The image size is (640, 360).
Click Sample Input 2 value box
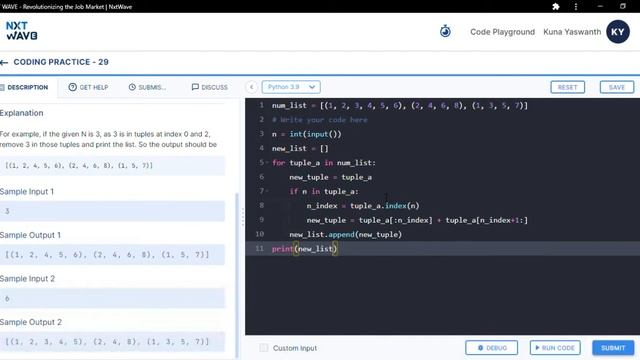click(112, 298)
